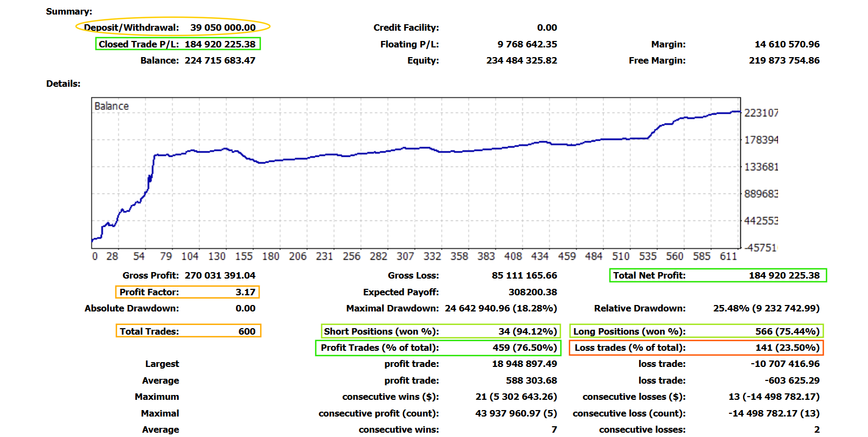Click the Floating P/L value 9 768 642.35
This screenshot has height=437, width=868.
click(x=526, y=44)
